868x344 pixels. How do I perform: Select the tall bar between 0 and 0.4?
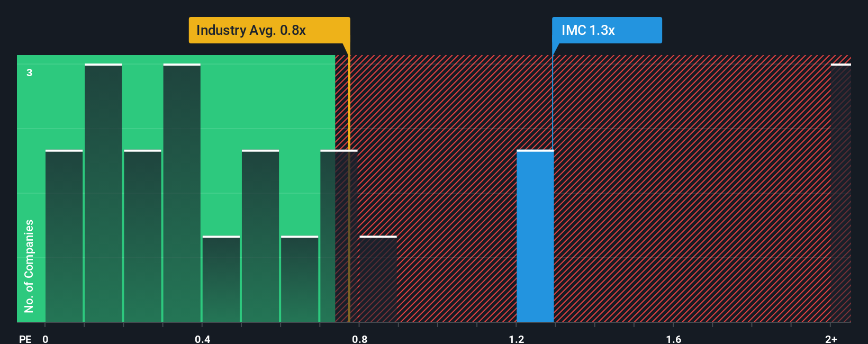click(x=103, y=193)
